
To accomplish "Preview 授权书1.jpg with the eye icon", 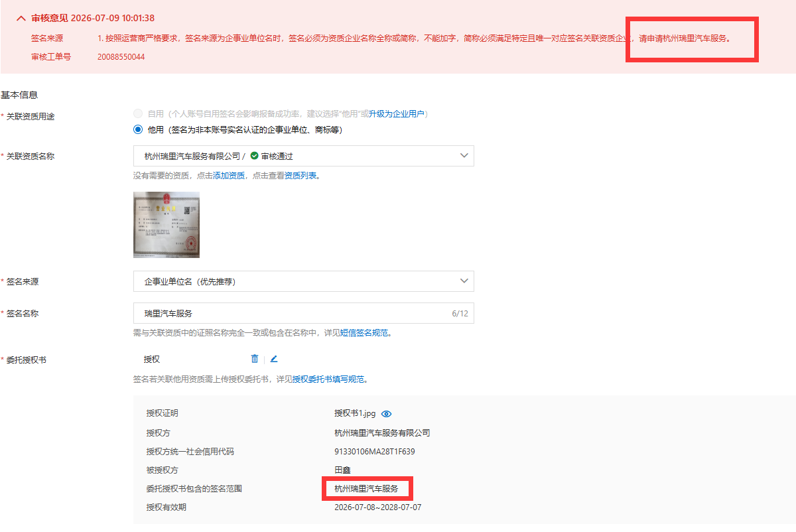I will (x=387, y=413).
